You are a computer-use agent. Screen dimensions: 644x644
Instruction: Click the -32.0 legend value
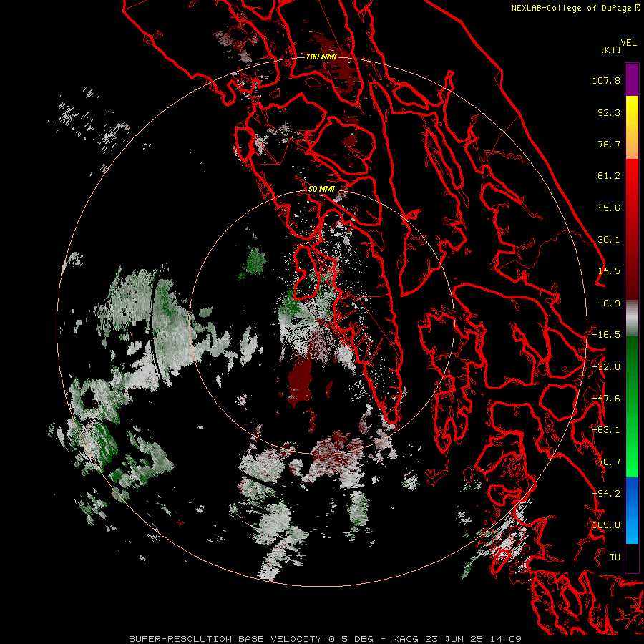606,367
